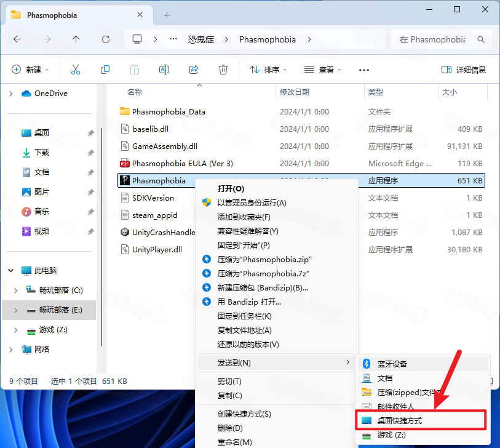
Task: Click the monitor icon in address bar
Action: [x=137, y=39]
